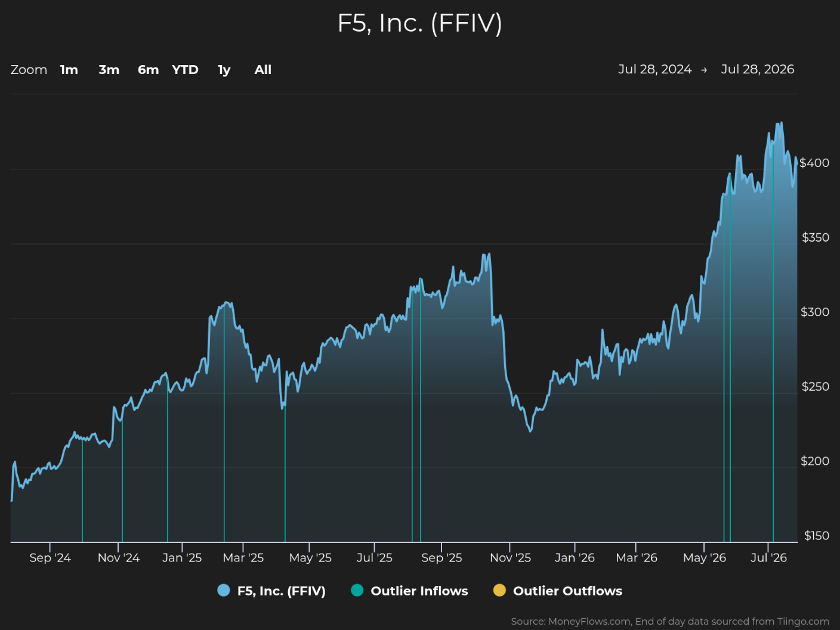Image resolution: width=840 pixels, height=630 pixels.
Task: Edit start date Jul 28, 2024
Action: [655, 69]
